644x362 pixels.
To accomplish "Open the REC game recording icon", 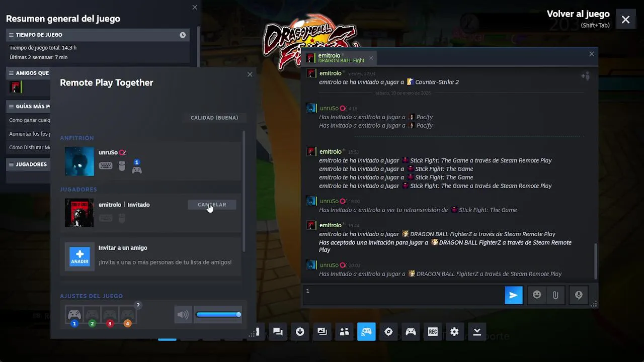I will point(433,332).
